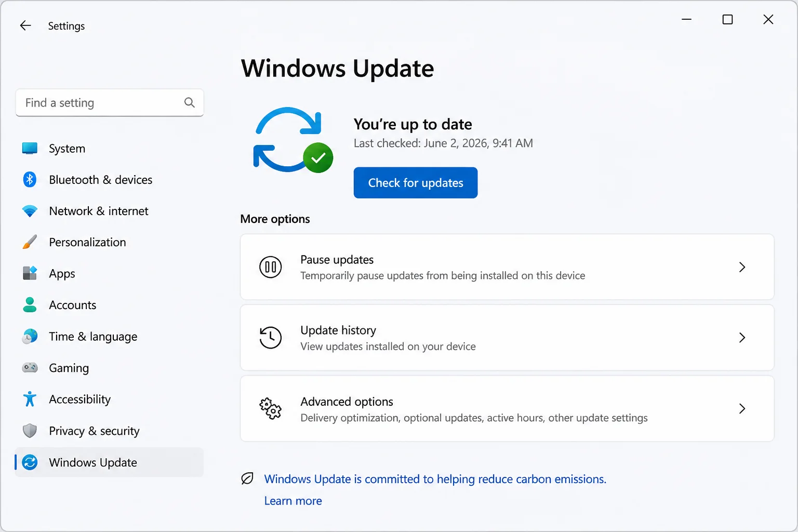Go to Bluetooth & devices

[x=110, y=180]
